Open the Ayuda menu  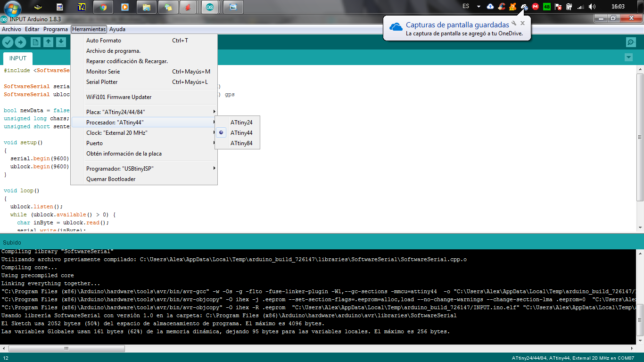(117, 29)
